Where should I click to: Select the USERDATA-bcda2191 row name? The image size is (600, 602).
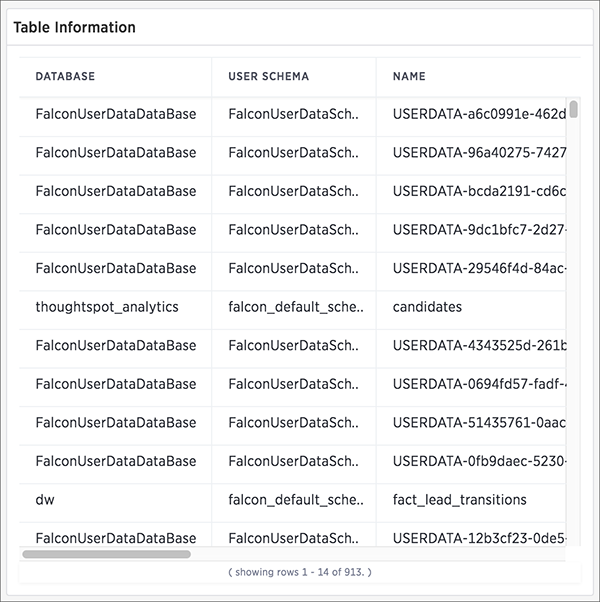point(479,191)
